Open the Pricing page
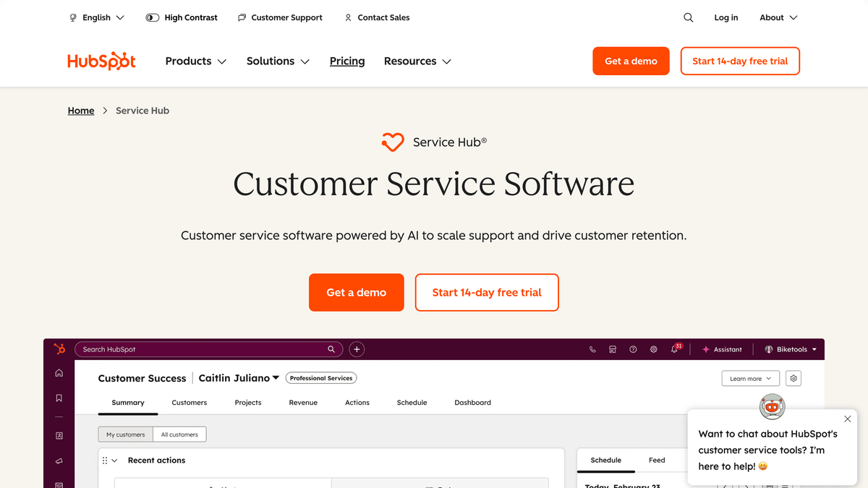The width and height of the screenshot is (868, 488). coord(347,61)
